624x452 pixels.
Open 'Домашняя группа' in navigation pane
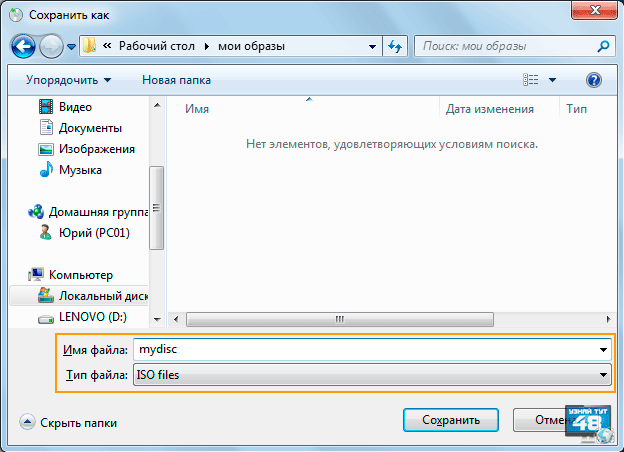pos(98,212)
